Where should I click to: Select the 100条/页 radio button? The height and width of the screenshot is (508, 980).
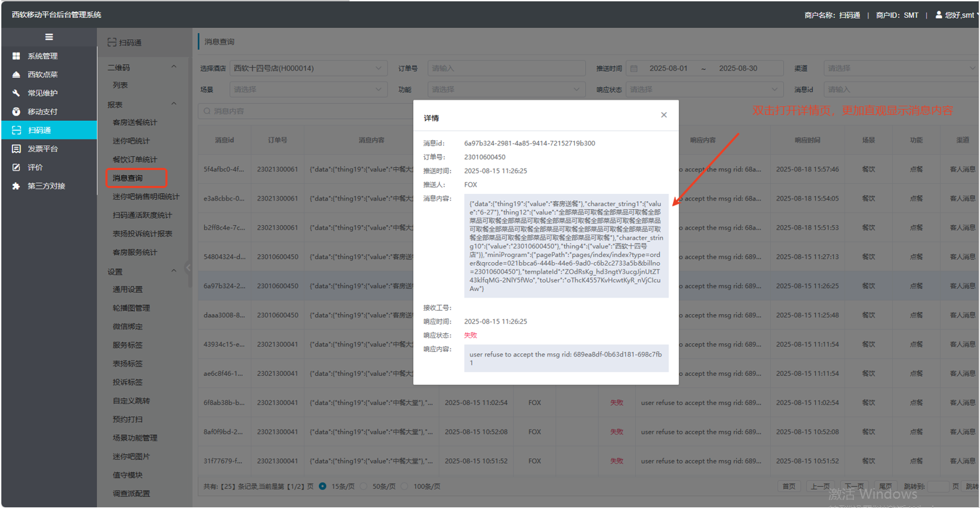404,486
